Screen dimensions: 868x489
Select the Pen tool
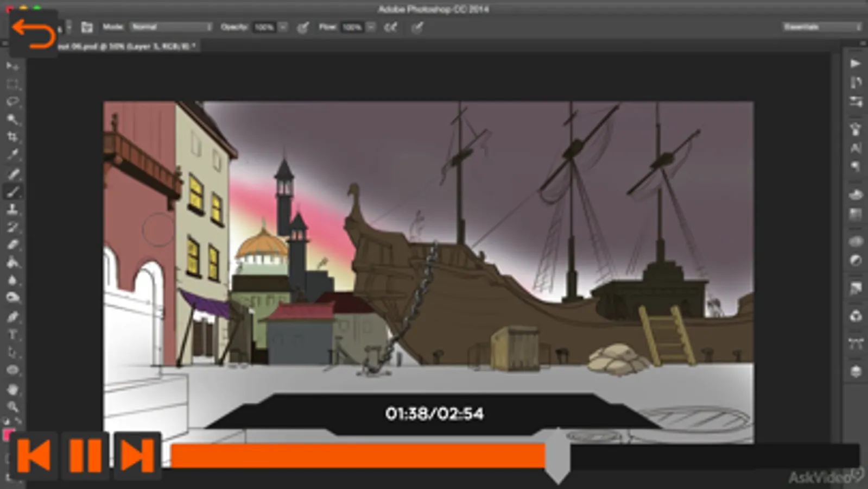[12, 317]
